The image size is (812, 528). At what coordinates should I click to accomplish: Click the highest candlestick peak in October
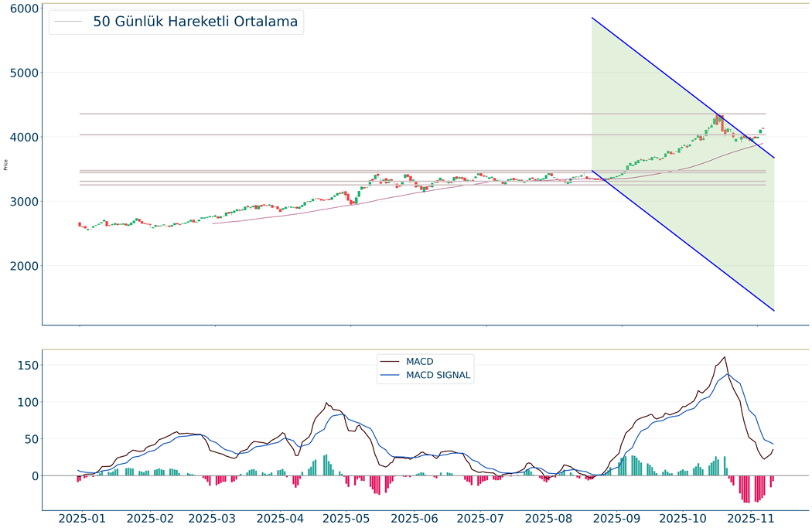coord(718,116)
